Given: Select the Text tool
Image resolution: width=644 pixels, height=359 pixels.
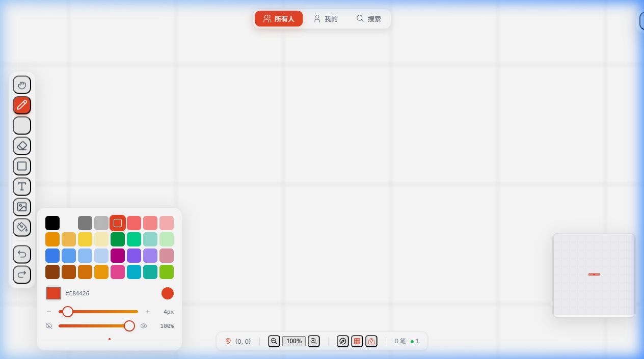Looking at the screenshot, I should (x=22, y=186).
